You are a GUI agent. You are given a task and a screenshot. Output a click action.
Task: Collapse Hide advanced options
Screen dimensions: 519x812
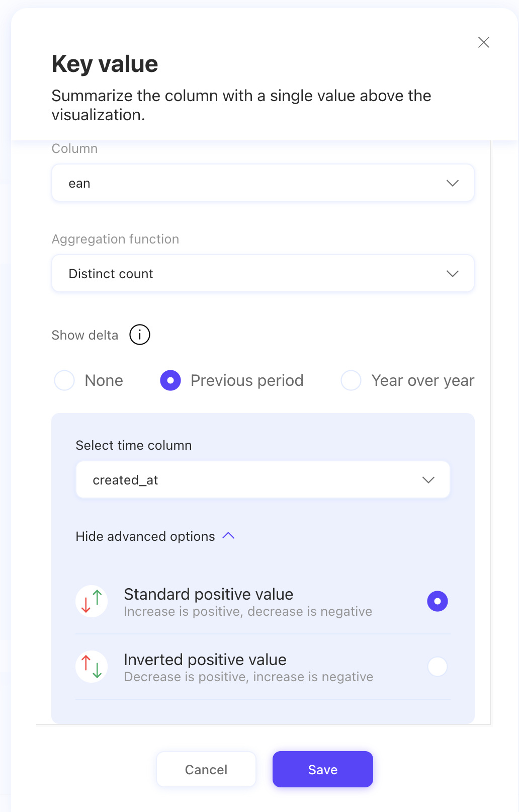click(x=145, y=536)
